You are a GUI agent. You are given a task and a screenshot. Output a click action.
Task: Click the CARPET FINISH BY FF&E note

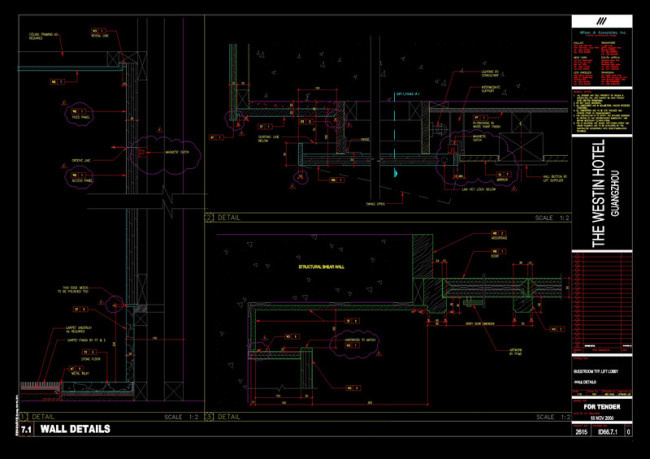87,340
